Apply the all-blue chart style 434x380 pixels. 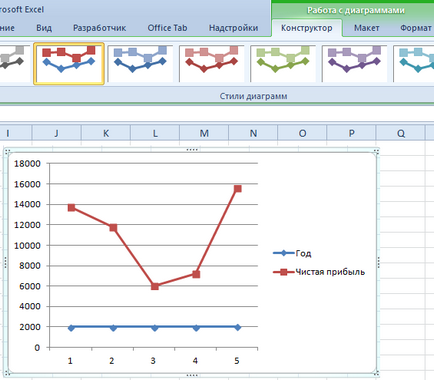pyautogui.click(x=140, y=63)
